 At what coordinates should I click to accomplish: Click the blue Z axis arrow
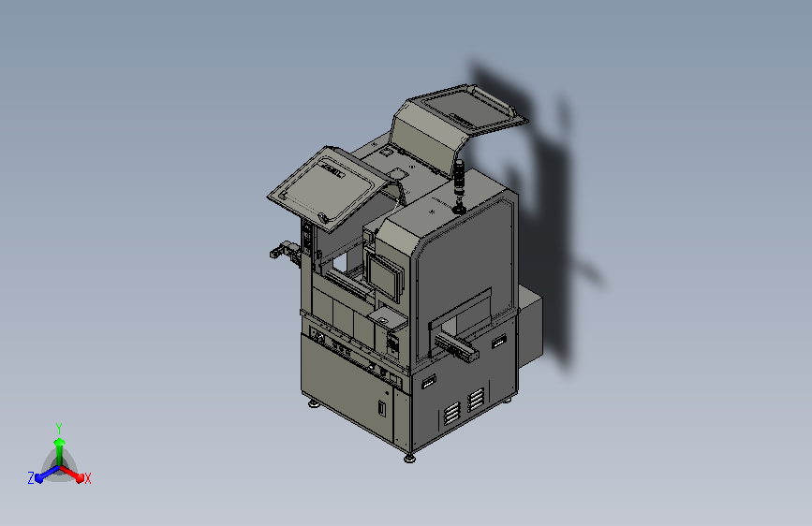coord(47,475)
